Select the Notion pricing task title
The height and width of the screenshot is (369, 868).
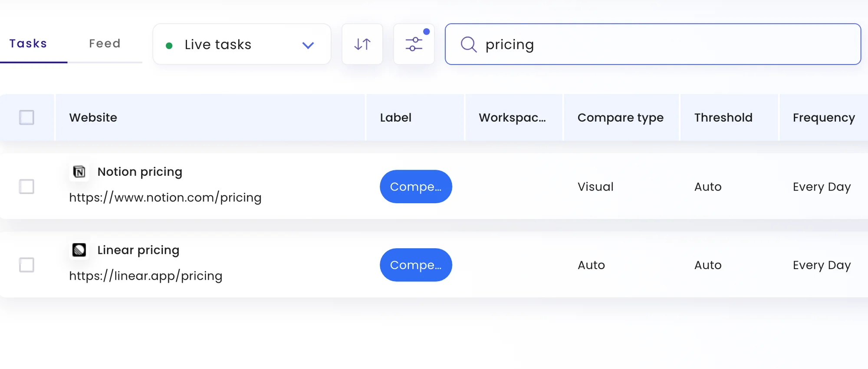coord(140,172)
